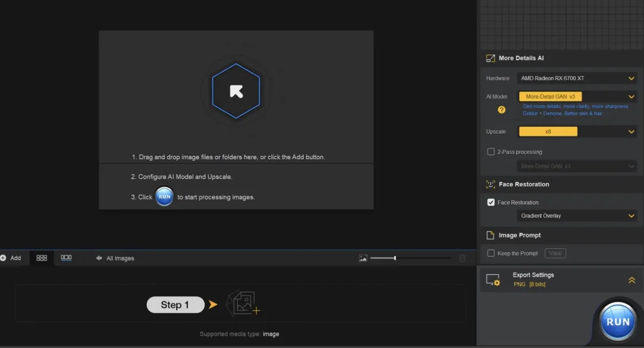
Task: Open the Export Settings gear icon
Action: (x=493, y=280)
